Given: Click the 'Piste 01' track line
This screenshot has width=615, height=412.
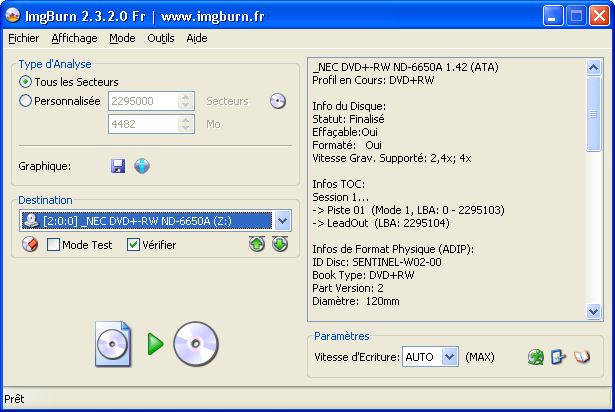Looking at the screenshot, I should tap(408, 210).
